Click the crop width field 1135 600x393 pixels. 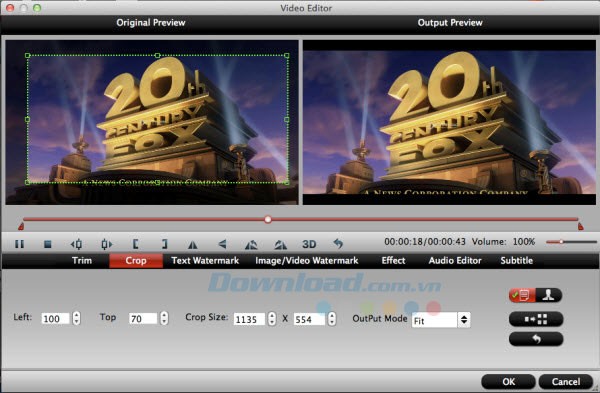pos(249,319)
